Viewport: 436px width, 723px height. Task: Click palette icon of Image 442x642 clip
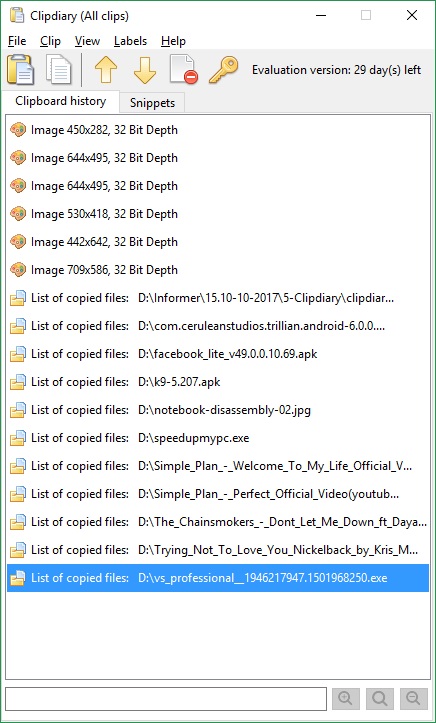[x=18, y=242]
